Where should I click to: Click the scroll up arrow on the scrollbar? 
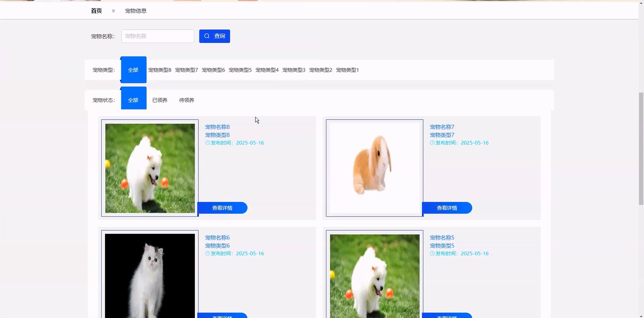[641, 2]
